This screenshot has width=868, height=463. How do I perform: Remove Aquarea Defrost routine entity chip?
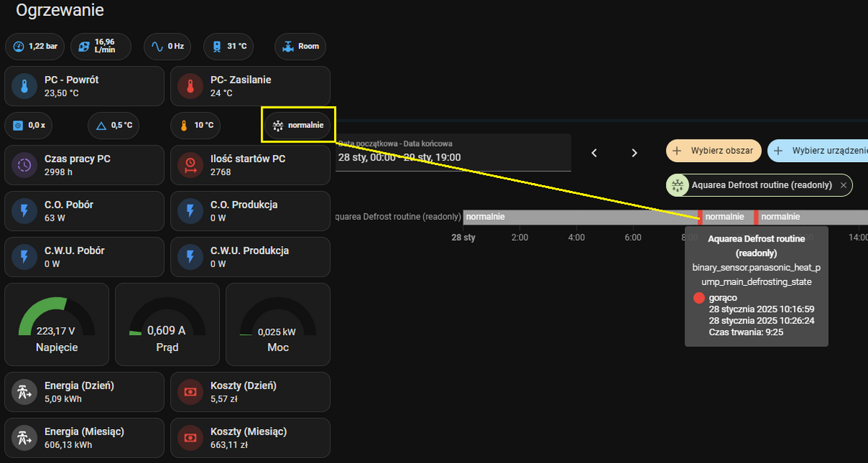(843, 185)
